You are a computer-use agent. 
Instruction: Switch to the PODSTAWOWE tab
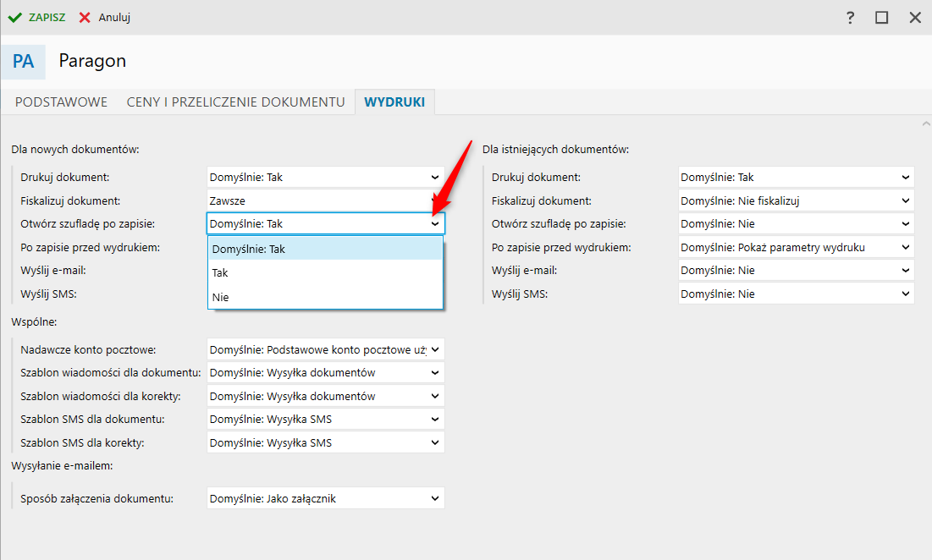[x=62, y=102]
